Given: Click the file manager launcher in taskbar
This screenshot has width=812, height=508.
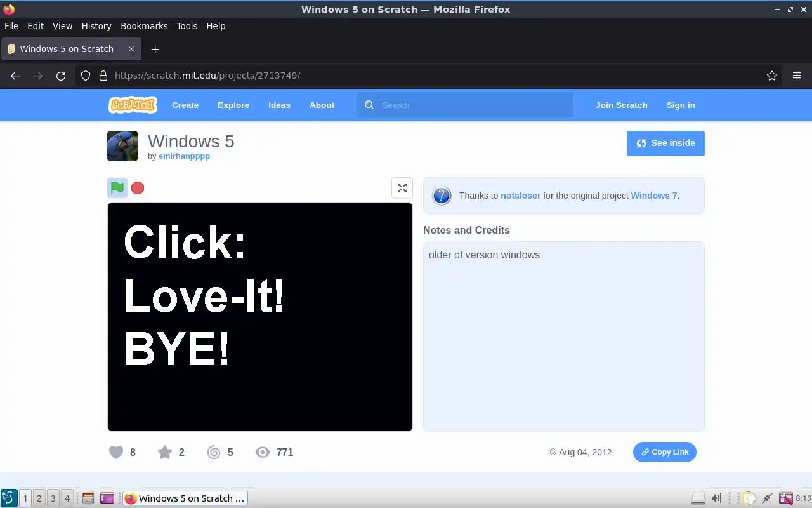Looking at the screenshot, I should pos(88,498).
